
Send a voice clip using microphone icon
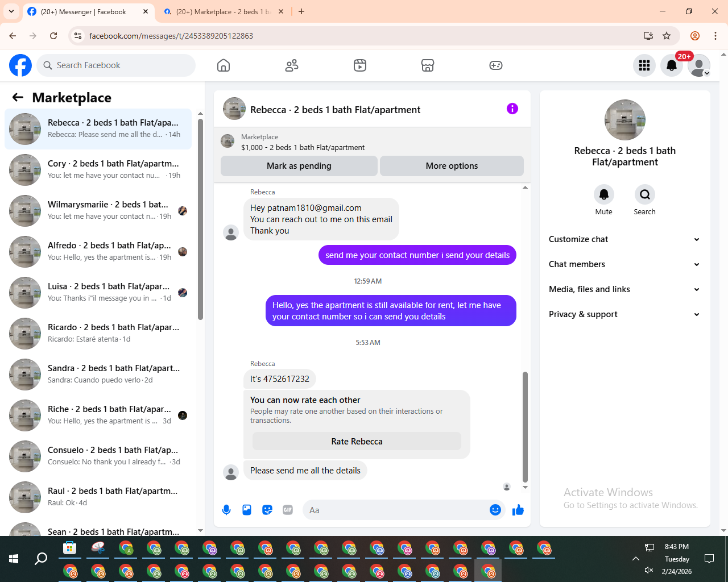click(x=226, y=510)
